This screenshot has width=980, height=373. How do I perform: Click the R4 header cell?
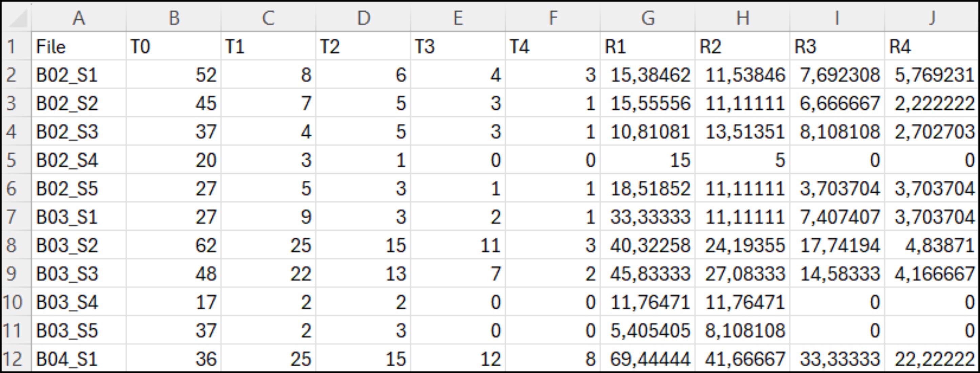(932, 46)
